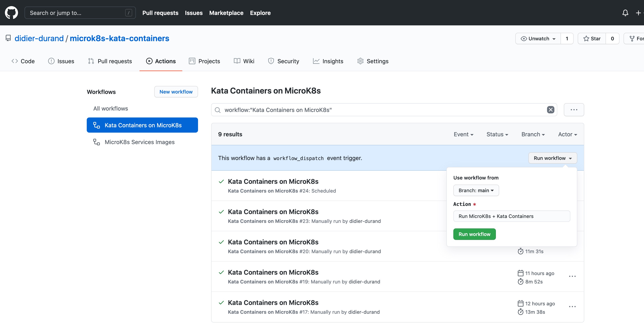
Task: Star the microk8s-kata-containers repository
Action: click(x=592, y=38)
